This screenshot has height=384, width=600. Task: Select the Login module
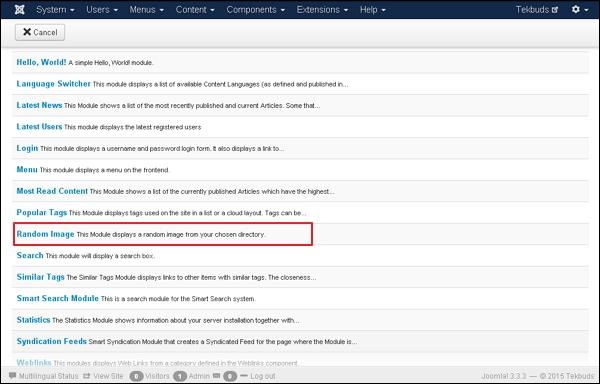(27, 148)
